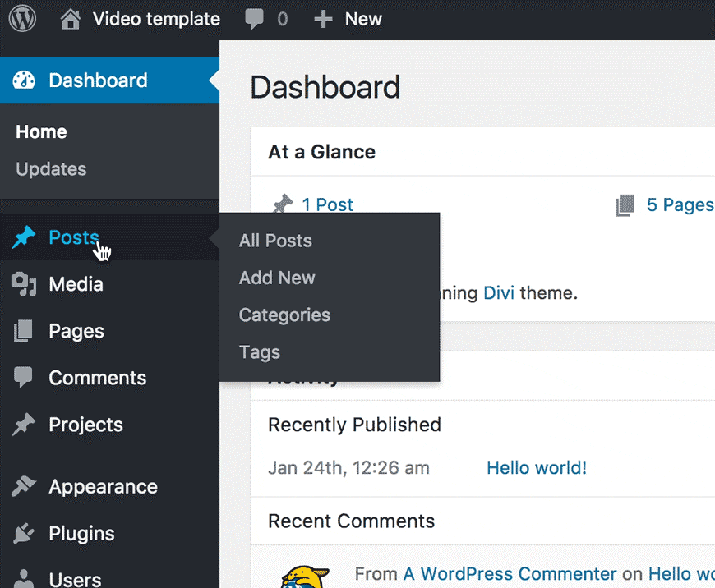The width and height of the screenshot is (715, 588).
Task: Open the comments bubble icon in toolbar
Action: point(255,19)
